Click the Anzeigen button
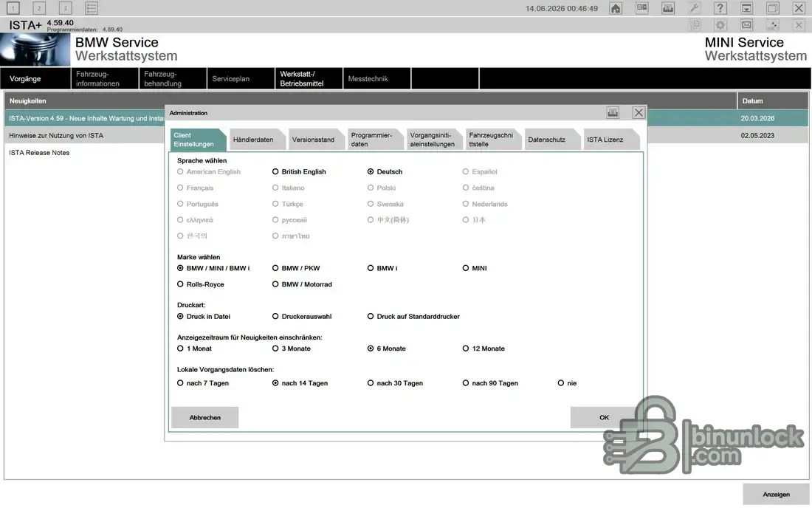 (776, 495)
